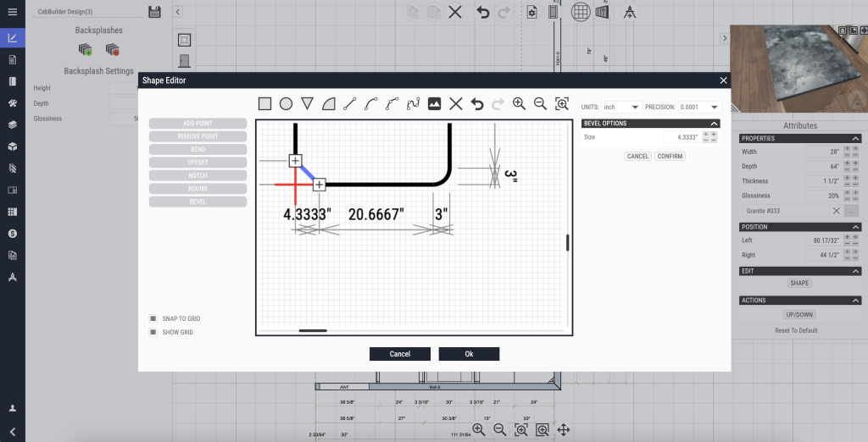Click the delete X icon in Shape Editor toolbar
The height and width of the screenshot is (442, 868).
[x=455, y=103]
